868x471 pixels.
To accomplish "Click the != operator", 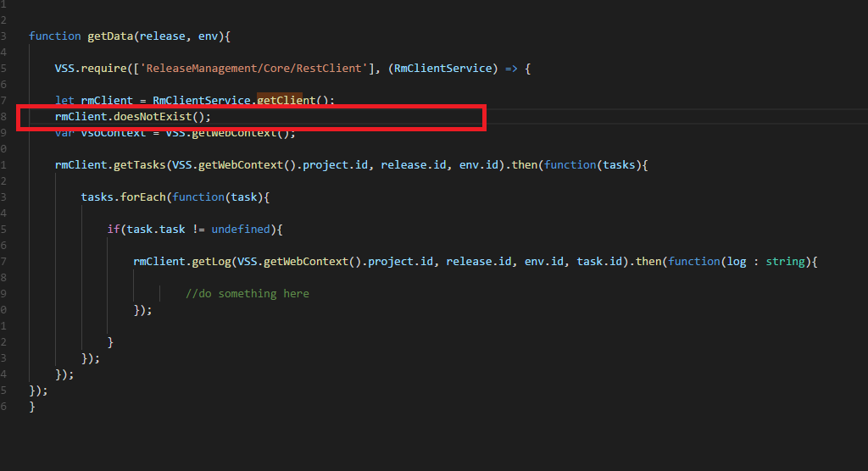I will pyautogui.click(x=198, y=229).
